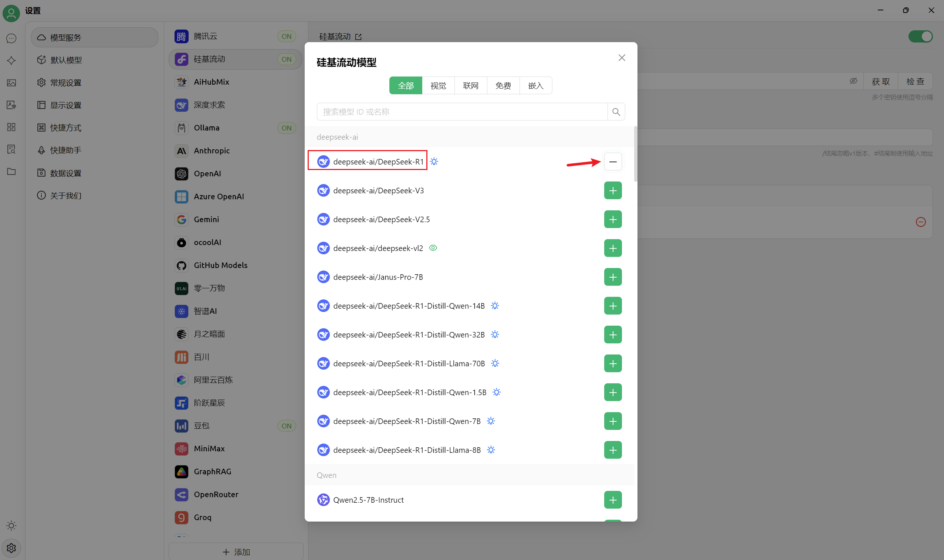This screenshot has width=944, height=560.
Task: Toggle the 硅基流动 provider main switch
Action: 920,37
